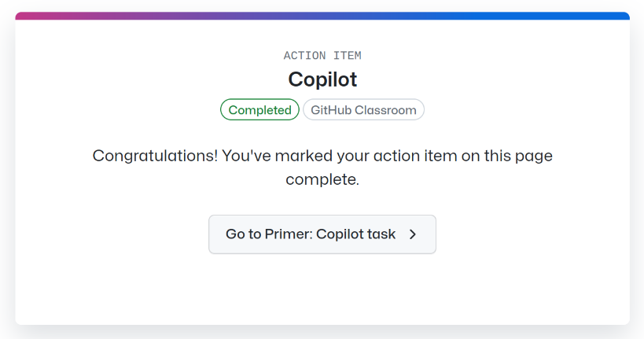Click the purple middle of the gradient bar
Viewport: 644px width, 339px height.
(322, 16)
